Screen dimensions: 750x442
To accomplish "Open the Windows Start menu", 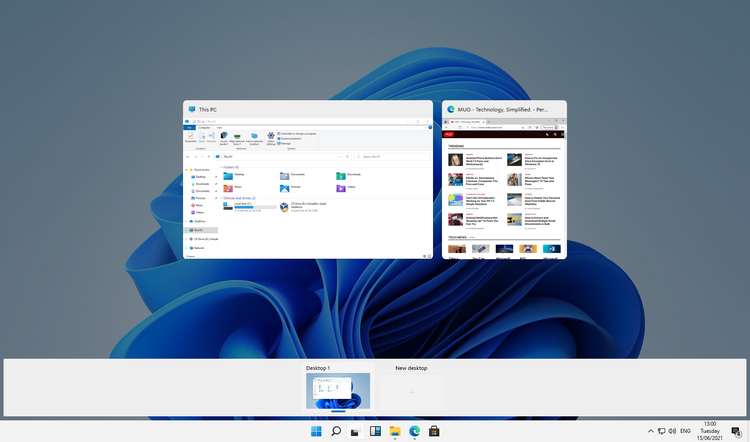I will click(x=317, y=431).
